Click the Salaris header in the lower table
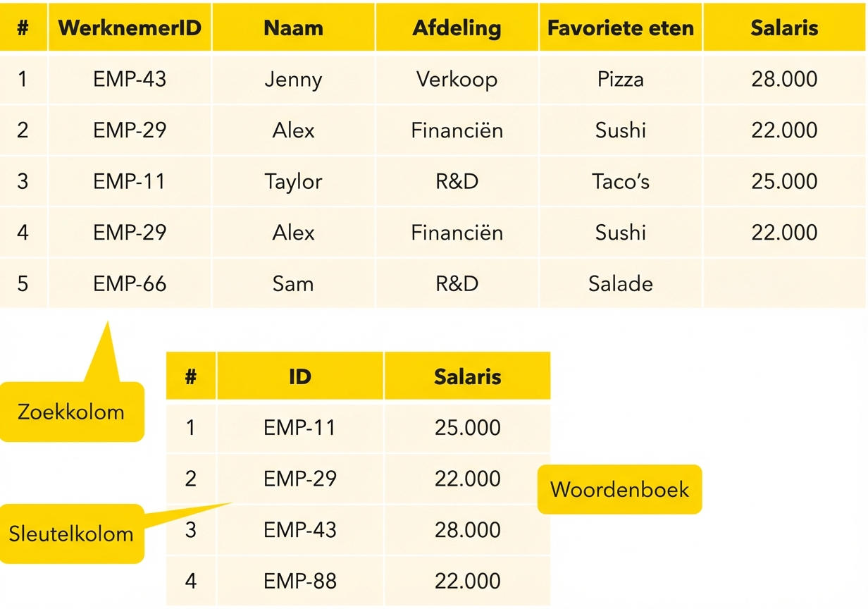868x609 pixels. point(467,376)
